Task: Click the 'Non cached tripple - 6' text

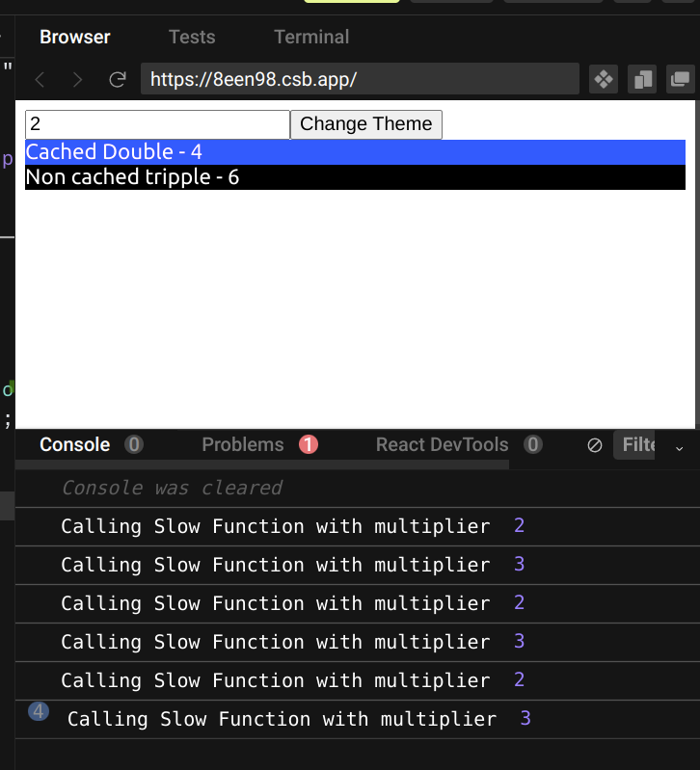Action: coord(133,177)
